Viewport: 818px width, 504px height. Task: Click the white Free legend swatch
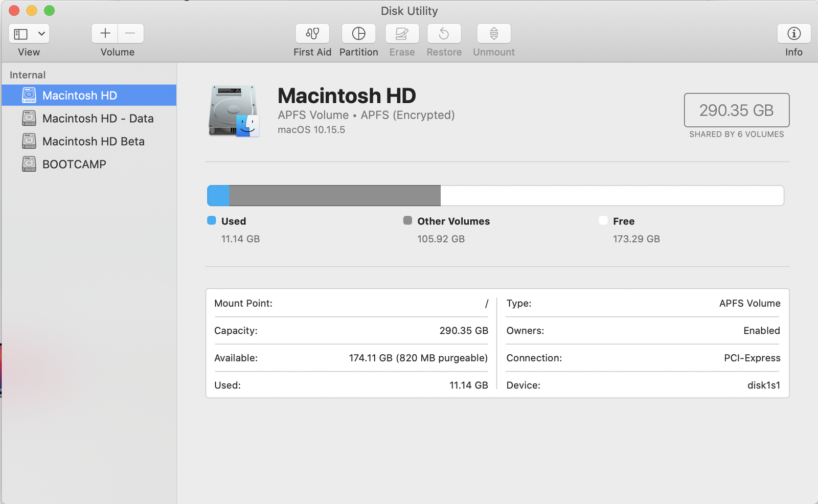pos(603,220)
